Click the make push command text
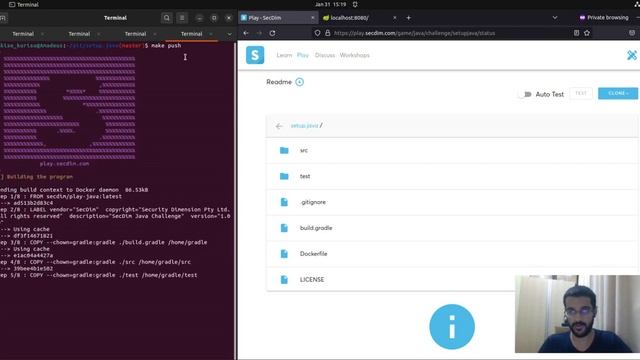Image resolution: width=640 pixels, height=360 pixels. coord(166,46)
